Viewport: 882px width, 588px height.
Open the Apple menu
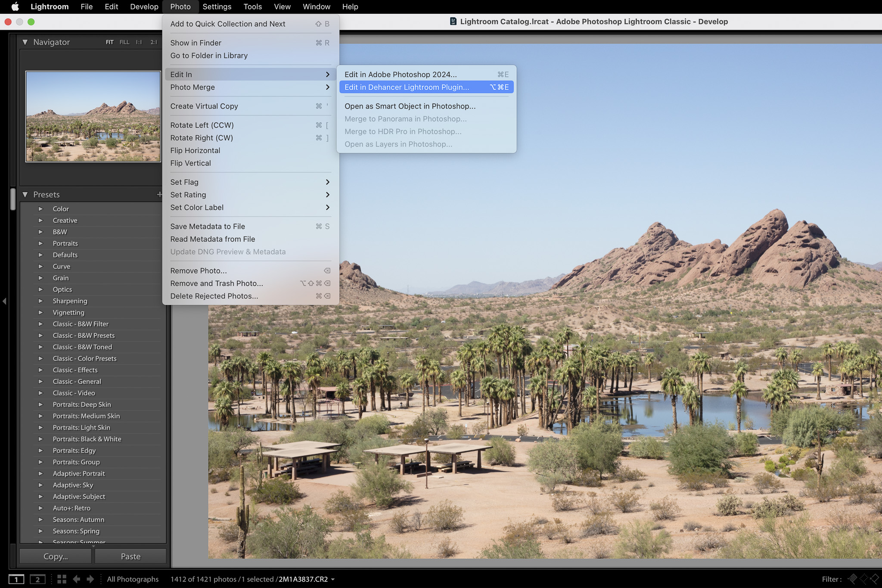pyautogui.click(x=15, y=6)
